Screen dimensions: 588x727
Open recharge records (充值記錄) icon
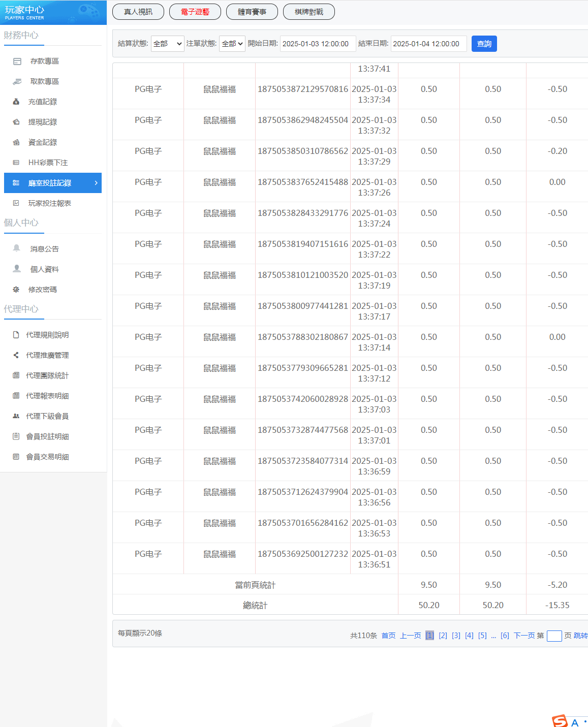16,102
